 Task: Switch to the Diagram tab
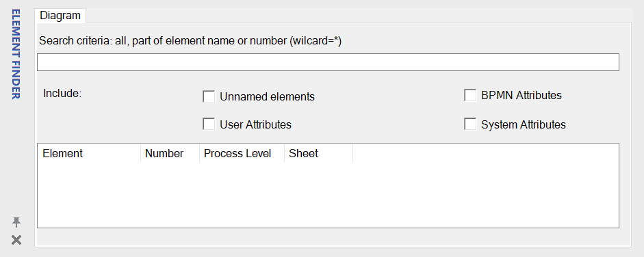click(x=60, y=16)
